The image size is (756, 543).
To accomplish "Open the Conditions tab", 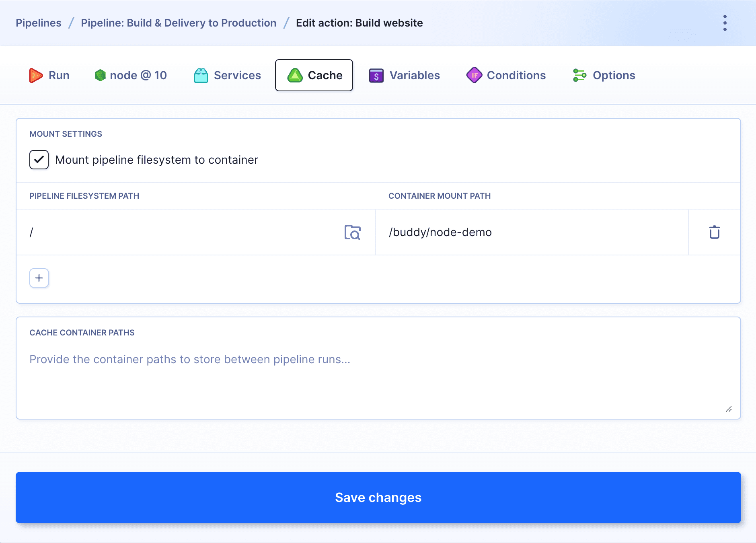I will point(516,75).
